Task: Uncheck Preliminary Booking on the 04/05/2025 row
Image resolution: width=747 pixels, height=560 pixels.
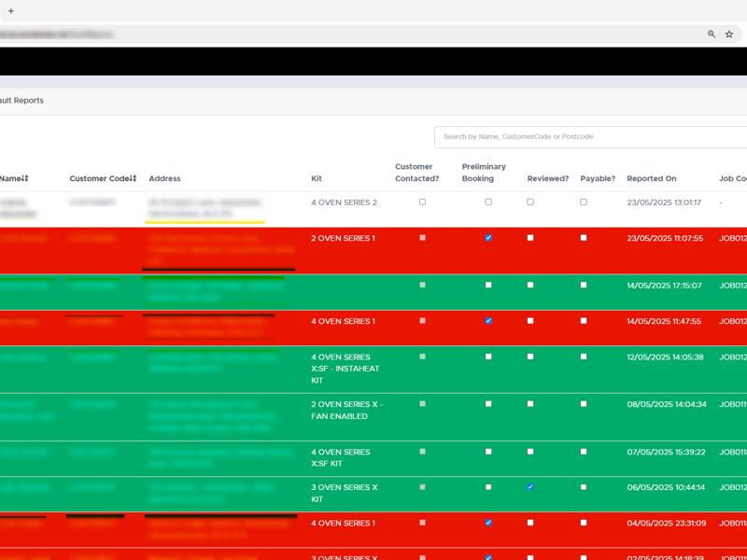Action: [489, 523]
